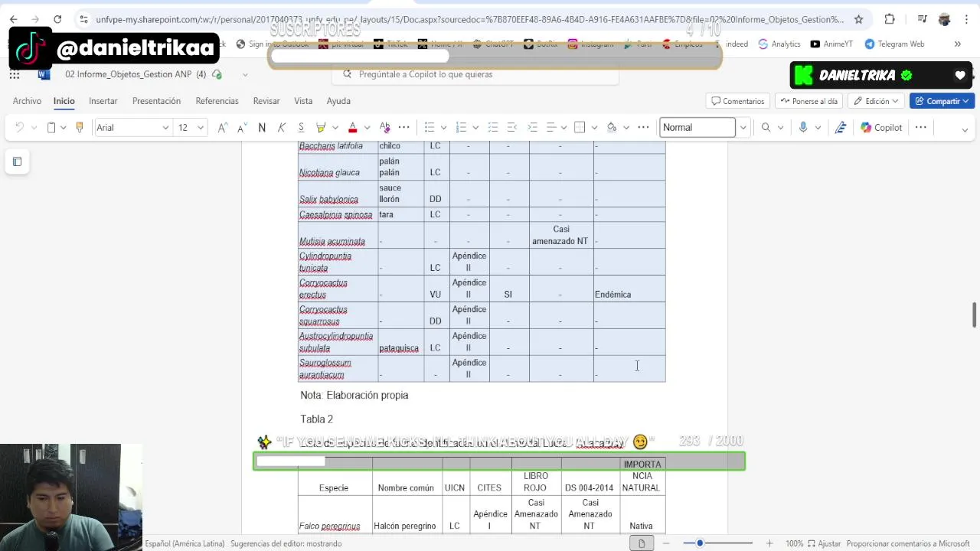The image size is (980, 551).
Task: Open the app launcher grid
Action: tap(15, 74)
